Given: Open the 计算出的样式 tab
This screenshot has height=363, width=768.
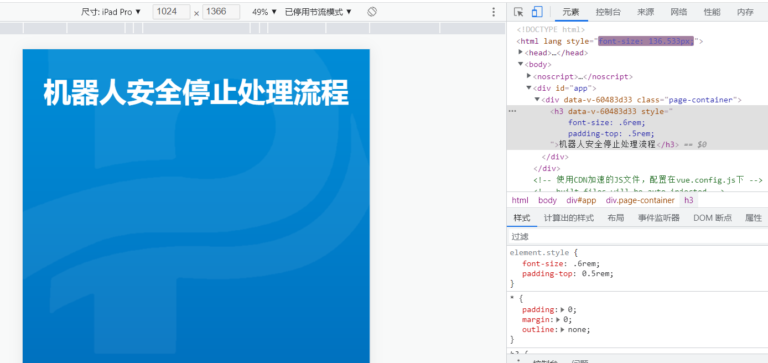Looking at the screenshot, I should pyautogui.click(x=569, y=218).
